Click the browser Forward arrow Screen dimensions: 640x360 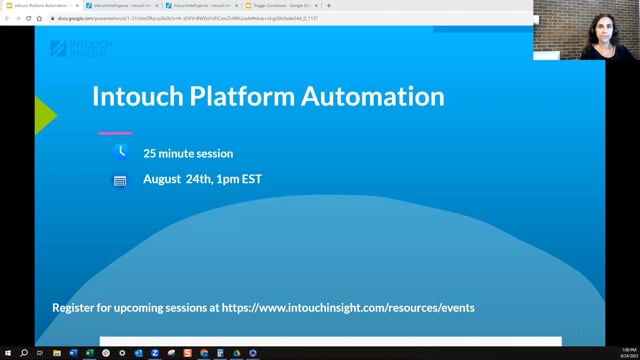tap(18, 18)
